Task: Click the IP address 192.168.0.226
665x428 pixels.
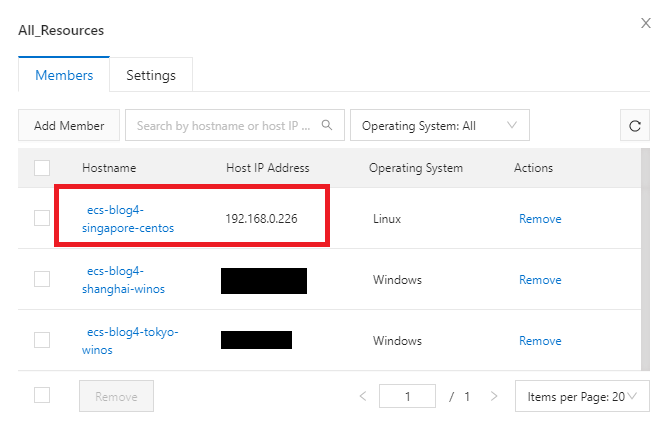Action: coord(261,219)
